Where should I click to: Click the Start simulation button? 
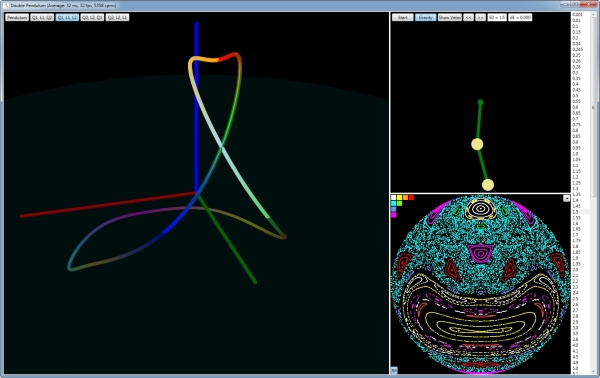tap(403, 17)
